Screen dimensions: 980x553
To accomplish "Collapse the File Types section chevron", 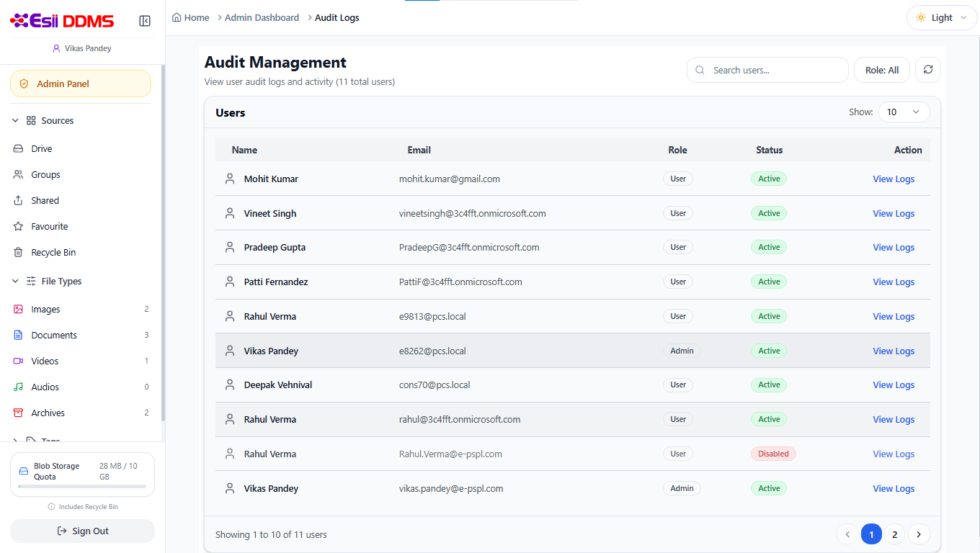I will coord(15,281).
